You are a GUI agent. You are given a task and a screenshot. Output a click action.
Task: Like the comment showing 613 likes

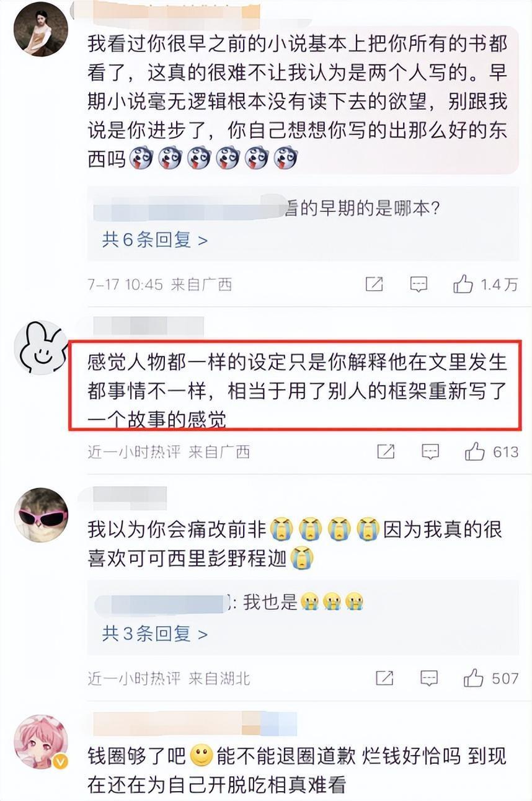[491, 451]
